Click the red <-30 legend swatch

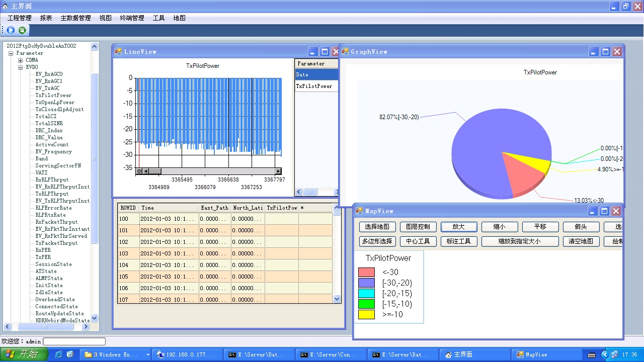[366, 272]
